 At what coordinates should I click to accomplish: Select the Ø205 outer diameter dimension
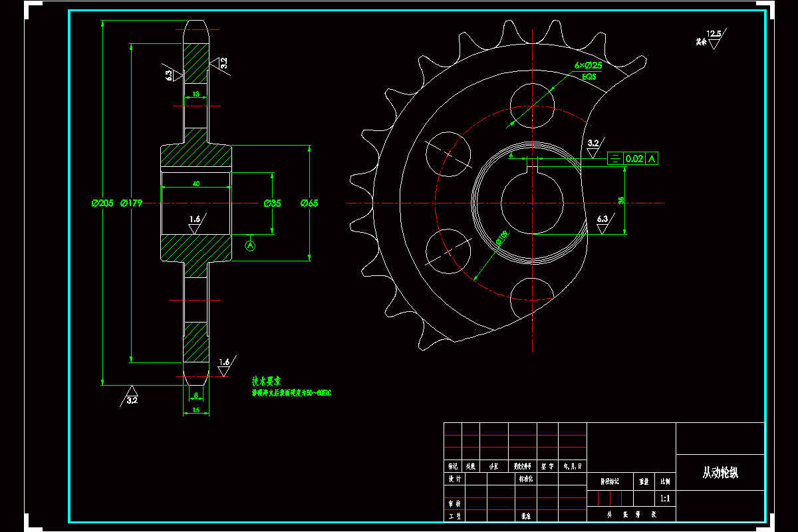[101, 203]
